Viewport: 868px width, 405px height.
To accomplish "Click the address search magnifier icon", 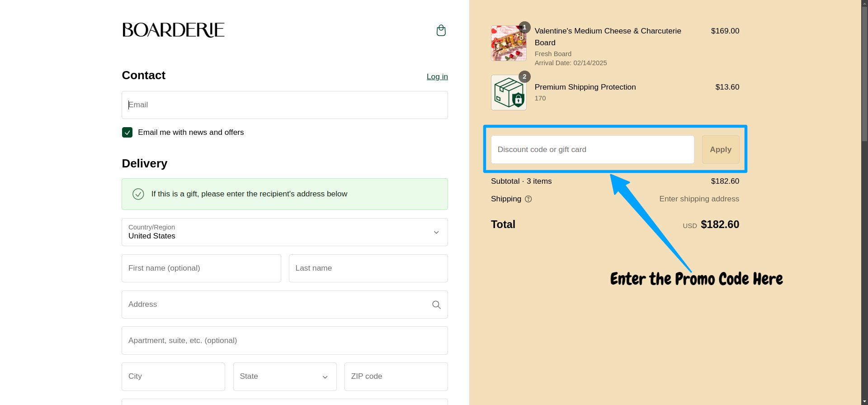I will pyautogui.click(x=436, y=305).
